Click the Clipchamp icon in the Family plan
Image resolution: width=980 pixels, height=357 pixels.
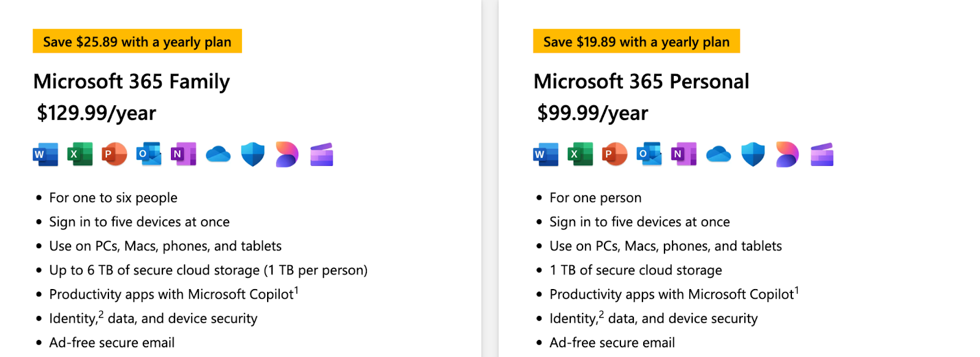[x=322, y=154]
